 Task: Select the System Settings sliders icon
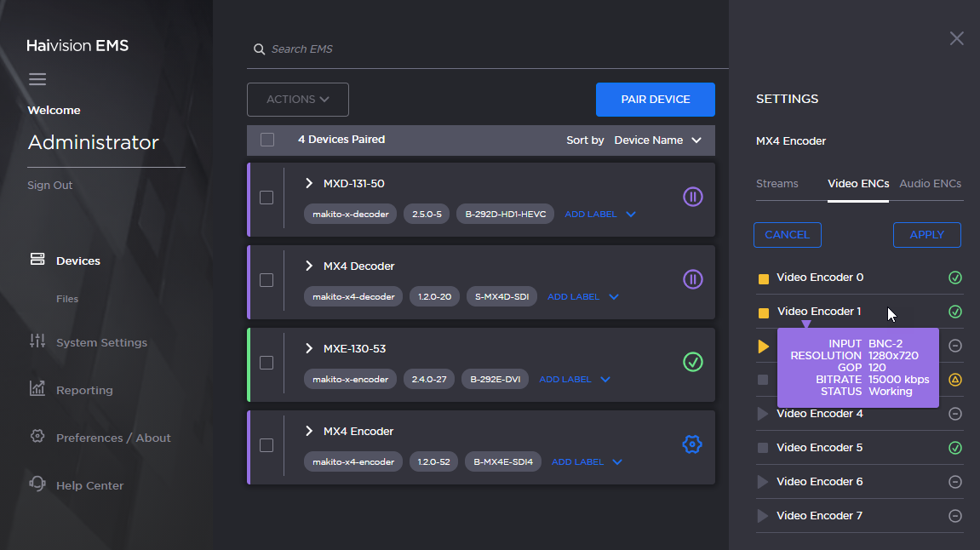(x=37, y=341)
